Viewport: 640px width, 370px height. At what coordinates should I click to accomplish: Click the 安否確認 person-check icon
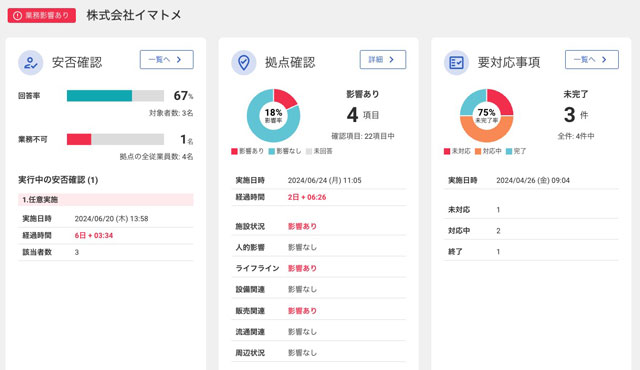[x=31, y=62]
